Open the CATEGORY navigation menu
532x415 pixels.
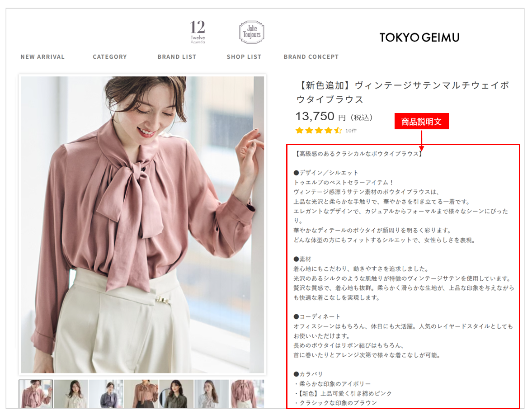[x=110, y=57]
